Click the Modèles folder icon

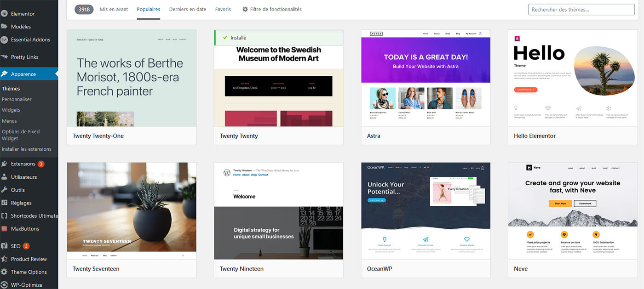(4, 27)
